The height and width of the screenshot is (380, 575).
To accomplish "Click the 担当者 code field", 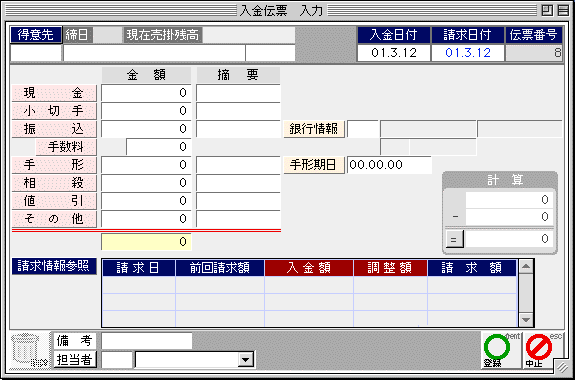I will pos(117,360).
